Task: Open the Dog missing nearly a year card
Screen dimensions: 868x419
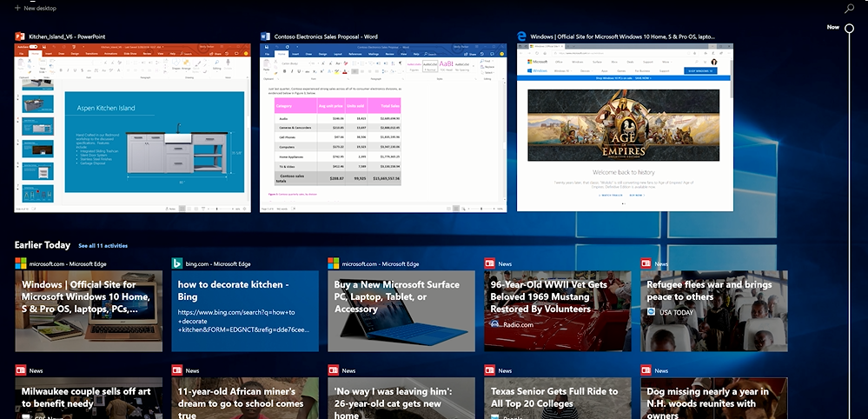Action: click(x=714, y=398)
